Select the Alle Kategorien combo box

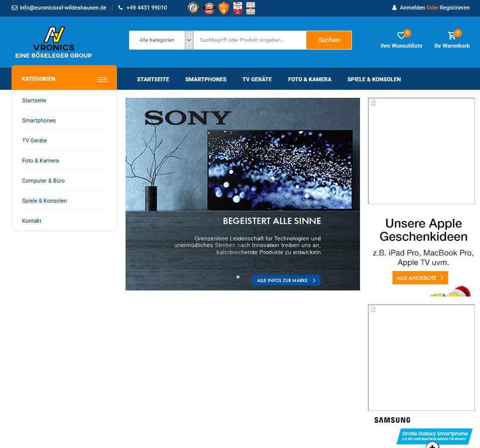point(161,40)
